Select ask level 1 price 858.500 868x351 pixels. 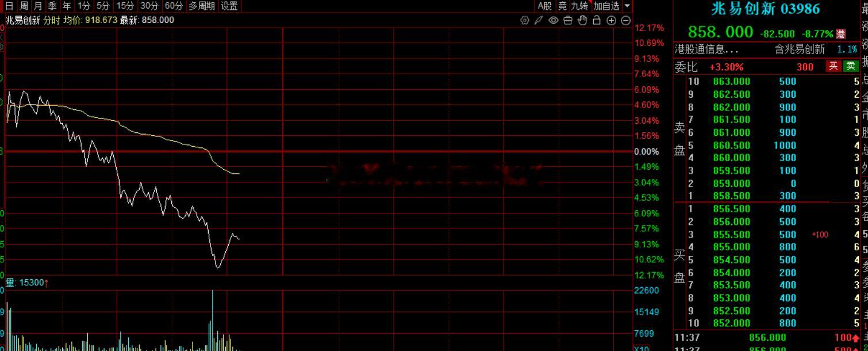point(731,196)
